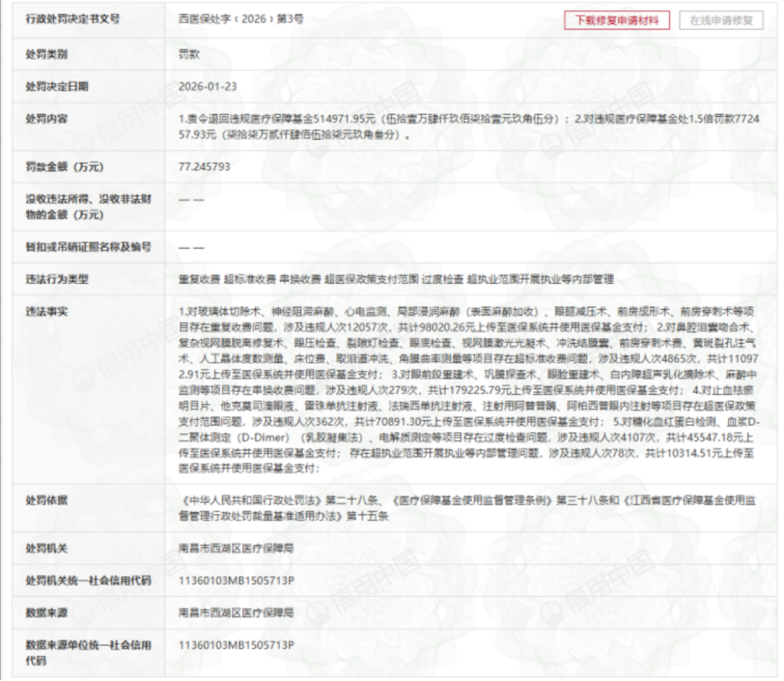Image resolution: width=784 pixels, height=681 pixels.
Task: Click the fine amount value 77.245793
Action: coord(204,167)
